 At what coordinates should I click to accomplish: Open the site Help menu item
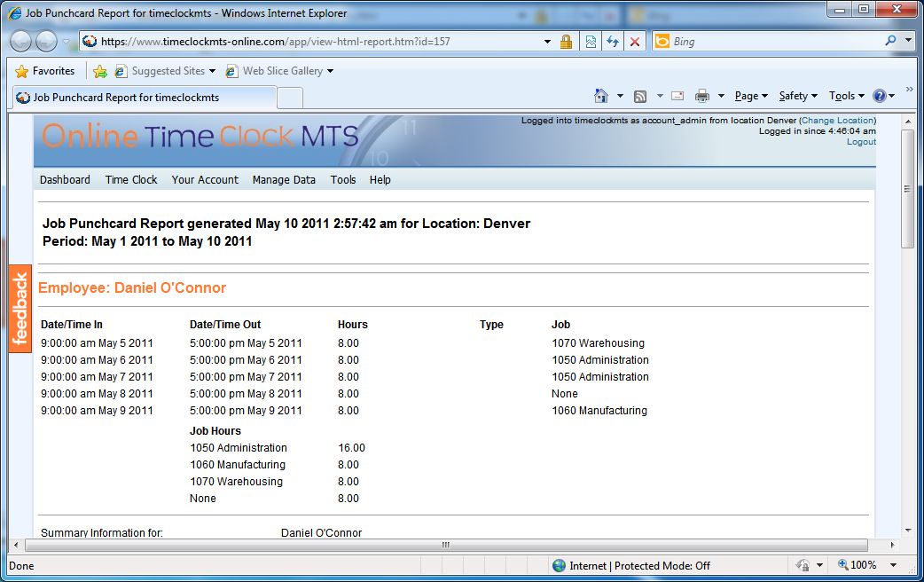click(x=380, y=180)
